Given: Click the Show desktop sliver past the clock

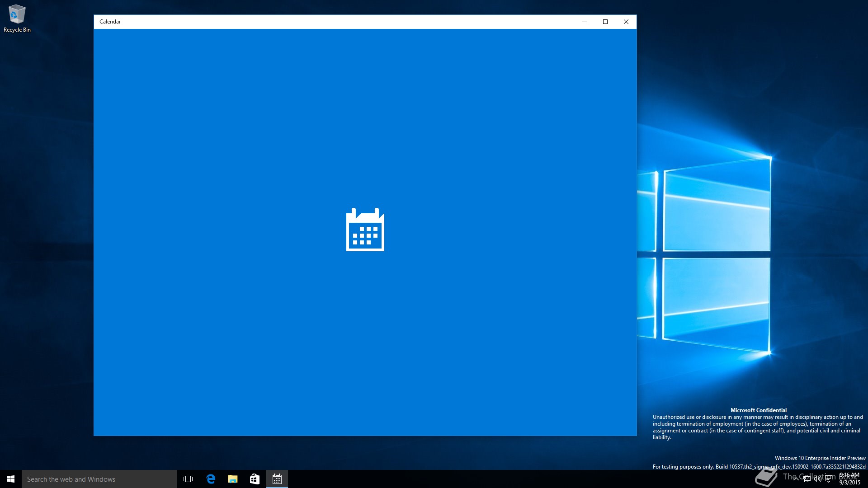Looking at the screenshot, I should click(866, 479).
